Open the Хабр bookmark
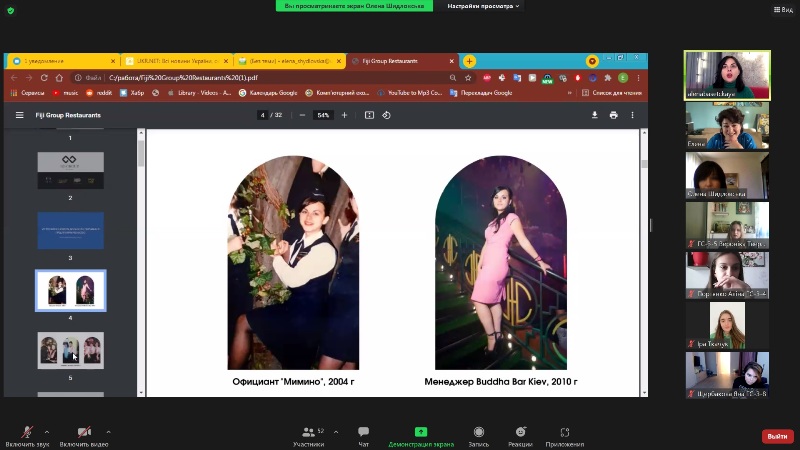Viewport: 800px width, 450px height. click(x=132, y=93)
